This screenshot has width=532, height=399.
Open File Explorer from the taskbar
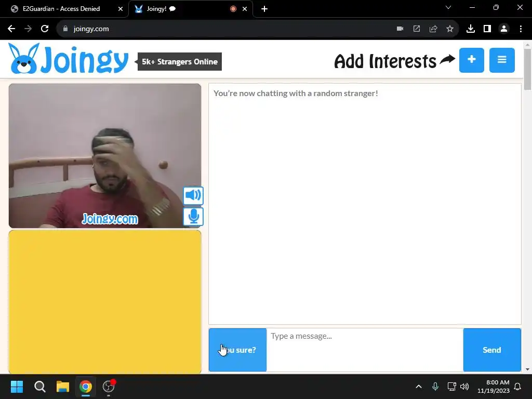coord(63,387)
